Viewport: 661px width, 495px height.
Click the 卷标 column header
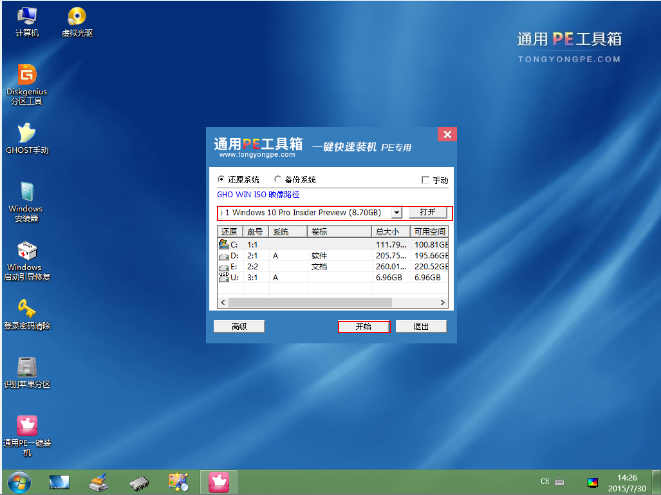pos(339,231)
